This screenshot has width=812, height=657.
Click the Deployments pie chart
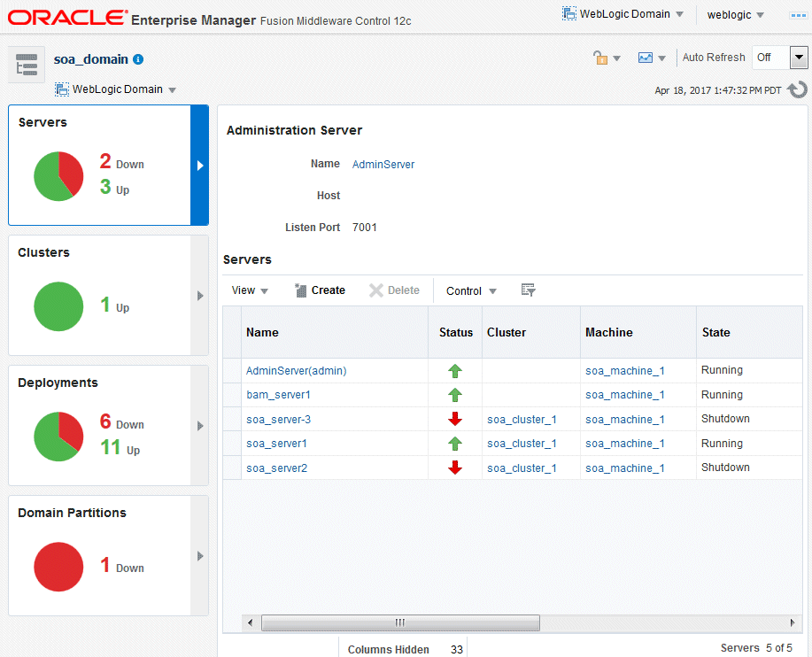[x=58, y=437]
